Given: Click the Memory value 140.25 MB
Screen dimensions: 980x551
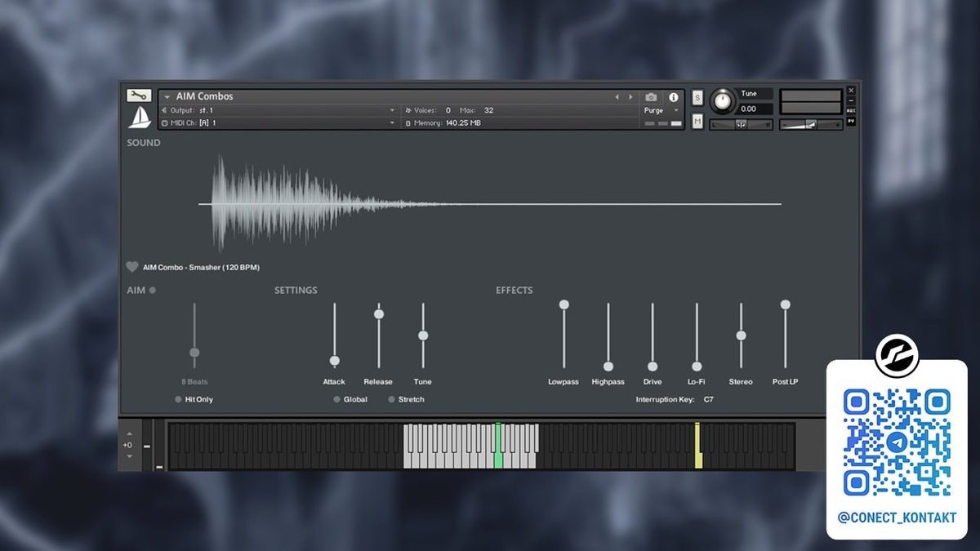Looking at the screenshot, I should coord(463,123).
